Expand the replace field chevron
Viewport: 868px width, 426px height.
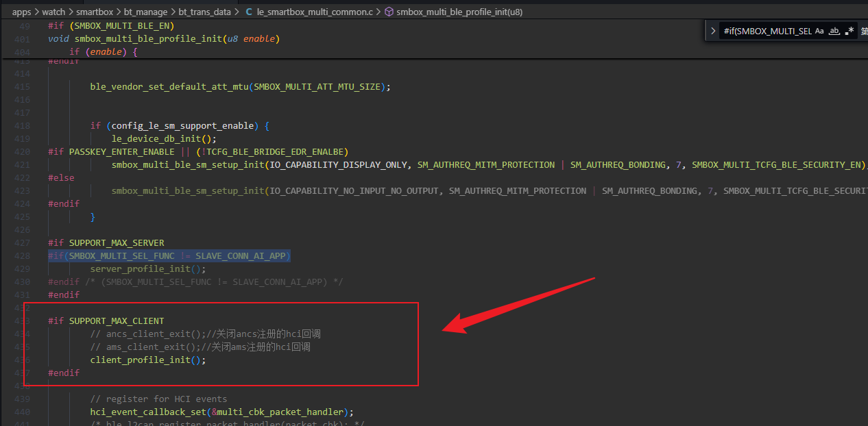(x=713, y=32)
